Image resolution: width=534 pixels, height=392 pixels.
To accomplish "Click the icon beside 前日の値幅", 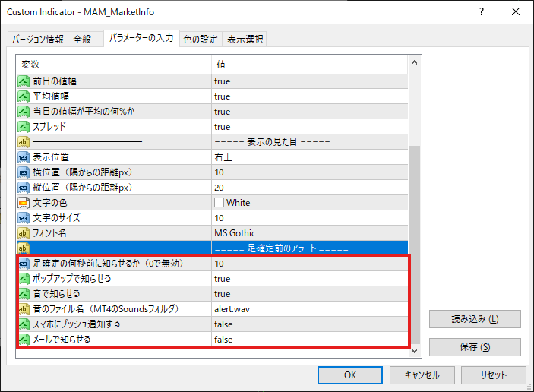I will (x=24, y=81).
